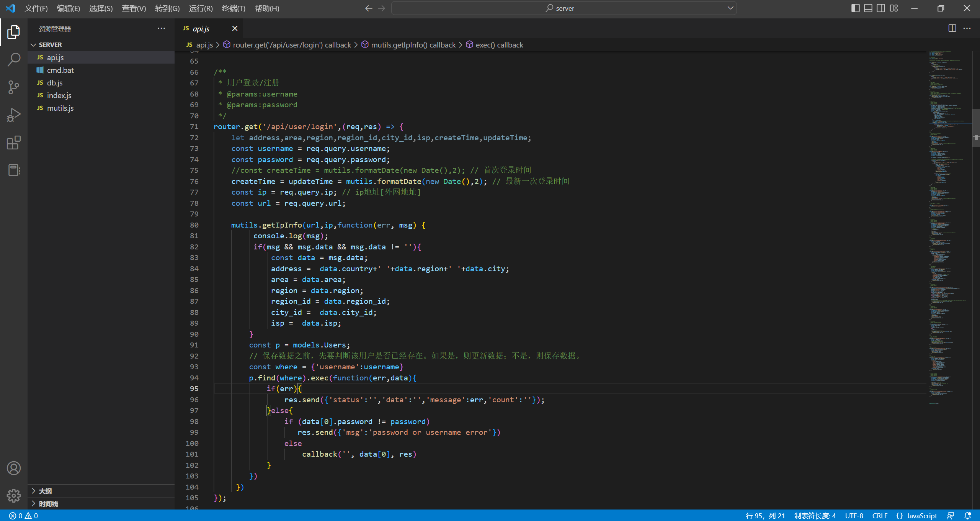Select the api.js editor tab

[x=209, y=28]
